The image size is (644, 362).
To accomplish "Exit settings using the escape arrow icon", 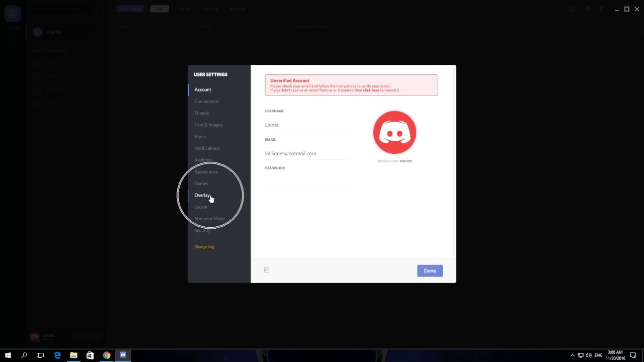I will click(x=267, y=270).
